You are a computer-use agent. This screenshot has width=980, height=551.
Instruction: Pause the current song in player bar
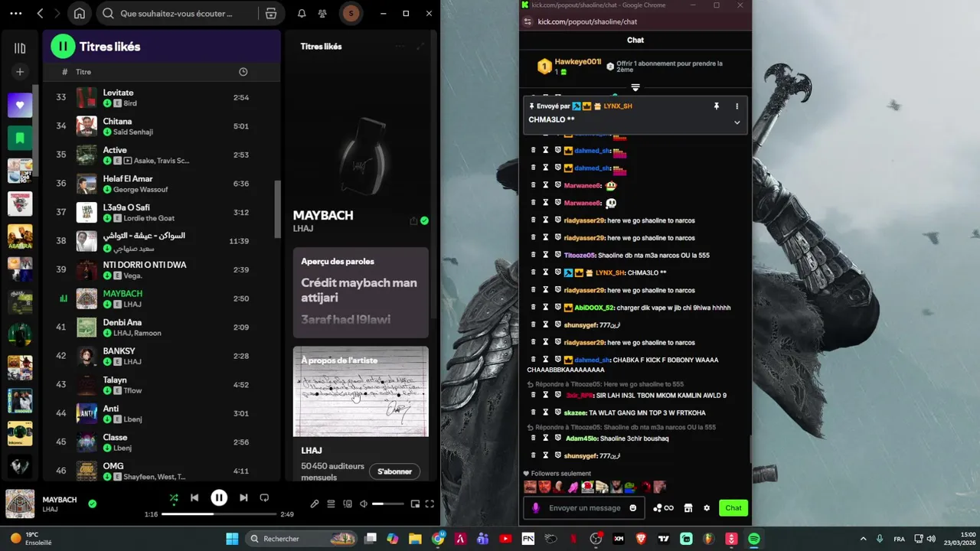point(219,498)
